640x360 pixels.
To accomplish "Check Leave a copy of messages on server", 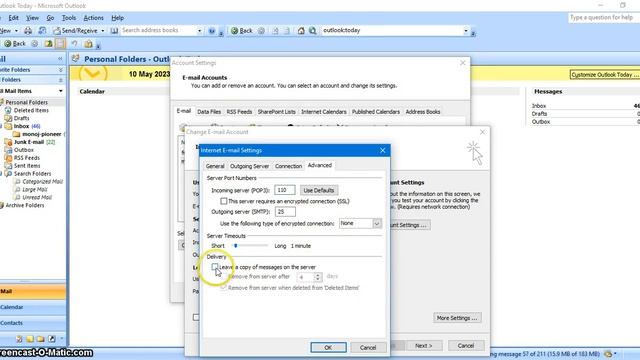I will click(x=215, y=267).
